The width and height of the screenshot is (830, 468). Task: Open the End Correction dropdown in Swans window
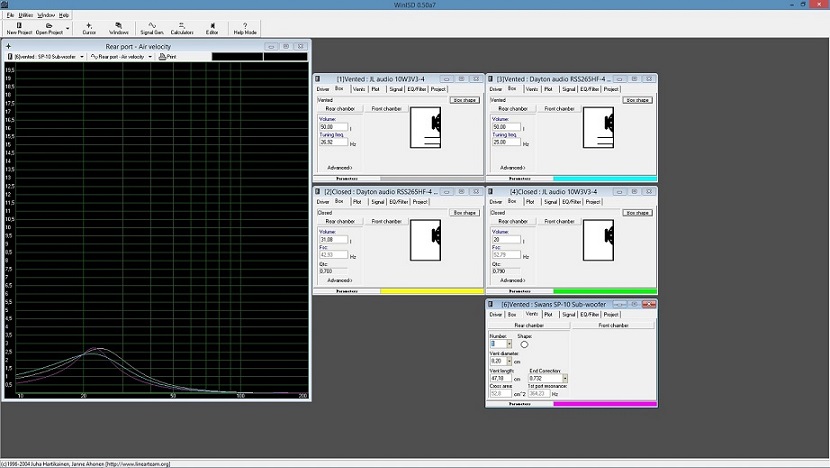click(565, 379)
